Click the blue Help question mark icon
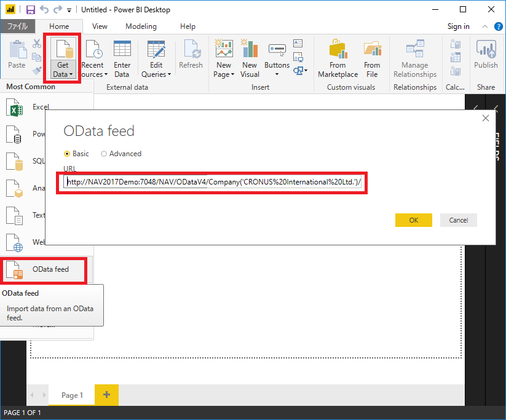This screenshot has height=420, width=506. 498,26
